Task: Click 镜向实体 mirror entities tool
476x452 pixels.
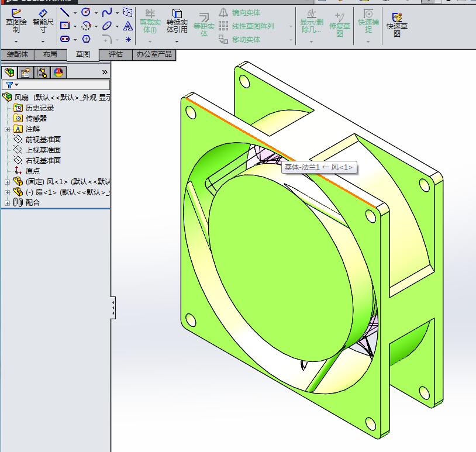Action: 240,12
